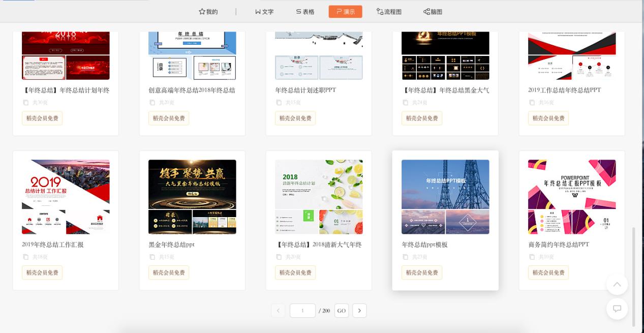Click the GO page-jump button
Image resolution: width=644 pixels, height=333 pixels.
click(x=341, y=311)
